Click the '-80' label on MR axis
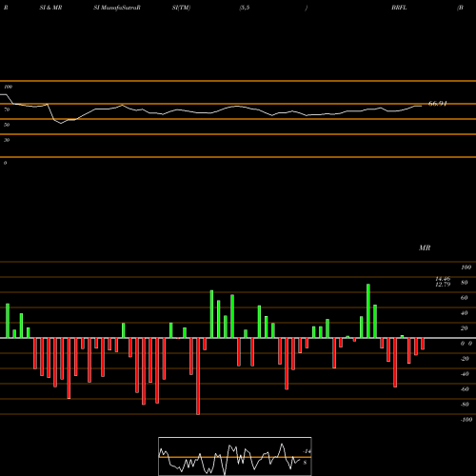 [465, 405]
